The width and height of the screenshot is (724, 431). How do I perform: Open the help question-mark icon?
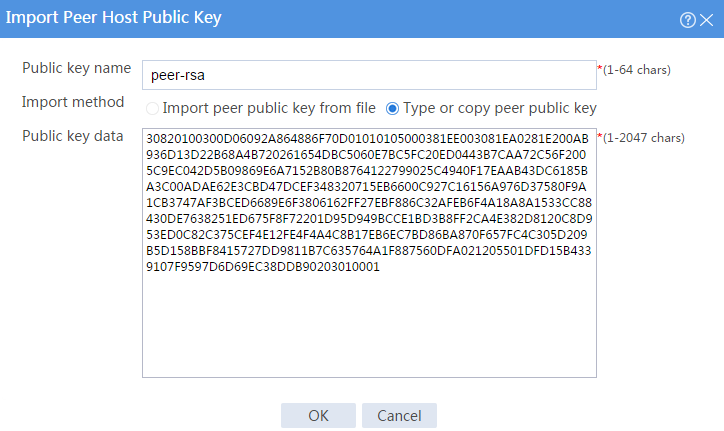coord(688,20)
